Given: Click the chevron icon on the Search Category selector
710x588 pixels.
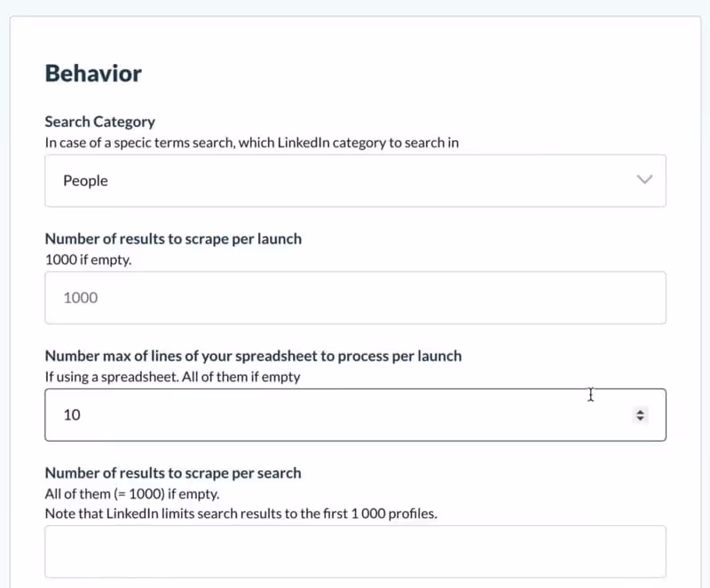Looking at the screenshot, I should 644,180.
